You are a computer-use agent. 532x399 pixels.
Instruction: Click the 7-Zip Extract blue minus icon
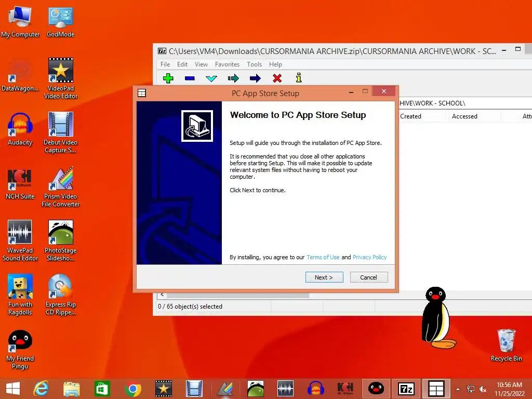click(x=190, y=78)
